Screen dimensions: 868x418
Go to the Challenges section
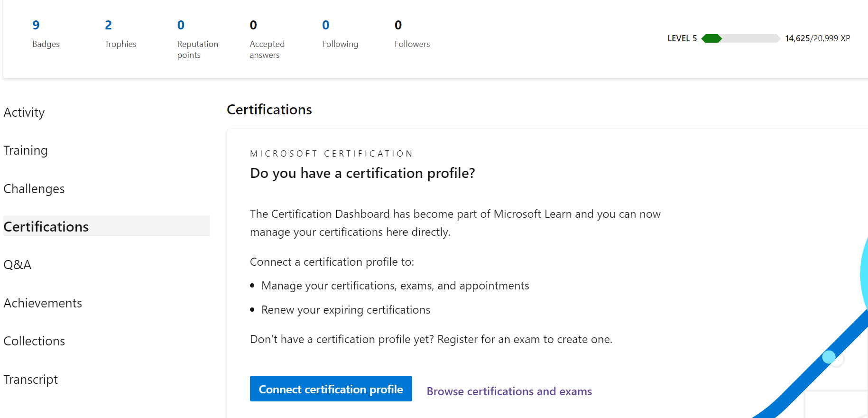(34, 189)
